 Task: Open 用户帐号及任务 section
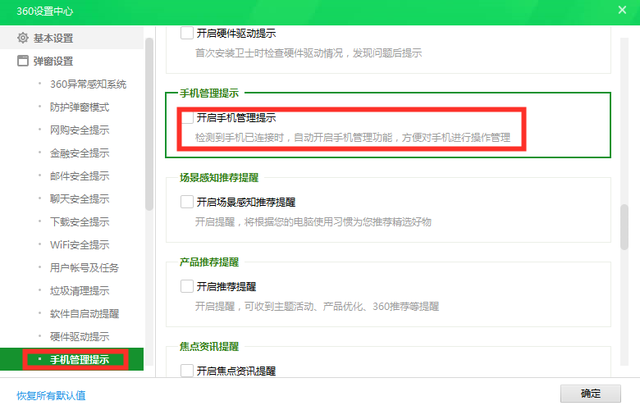pos(84,268)
